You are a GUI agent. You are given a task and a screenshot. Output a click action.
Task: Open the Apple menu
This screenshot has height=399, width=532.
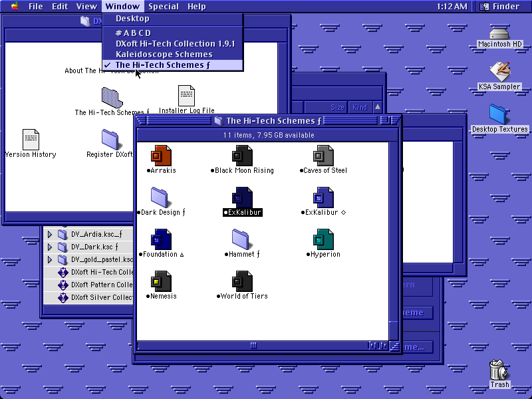[x=15, y=7]
